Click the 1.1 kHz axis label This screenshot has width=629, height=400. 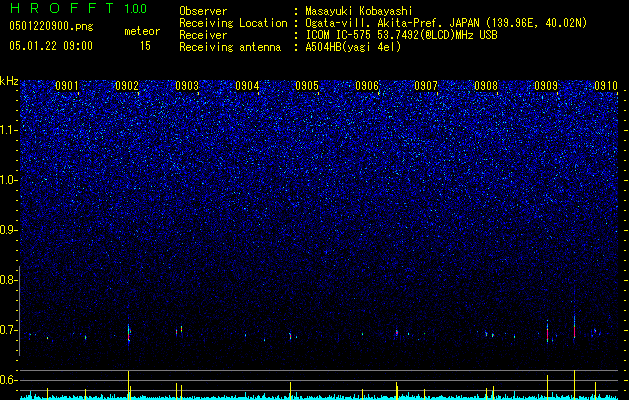[x=8, y=130]
